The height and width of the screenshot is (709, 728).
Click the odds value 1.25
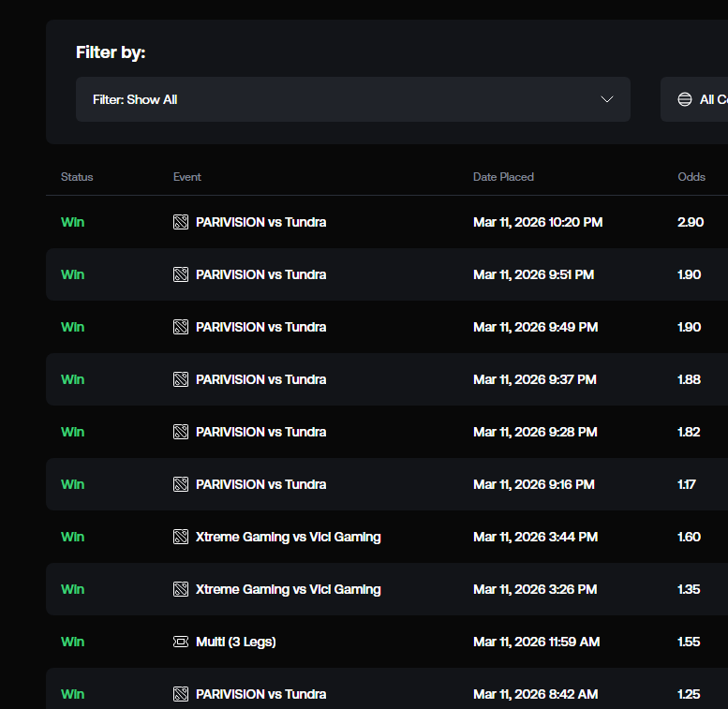tap(689, 694)
